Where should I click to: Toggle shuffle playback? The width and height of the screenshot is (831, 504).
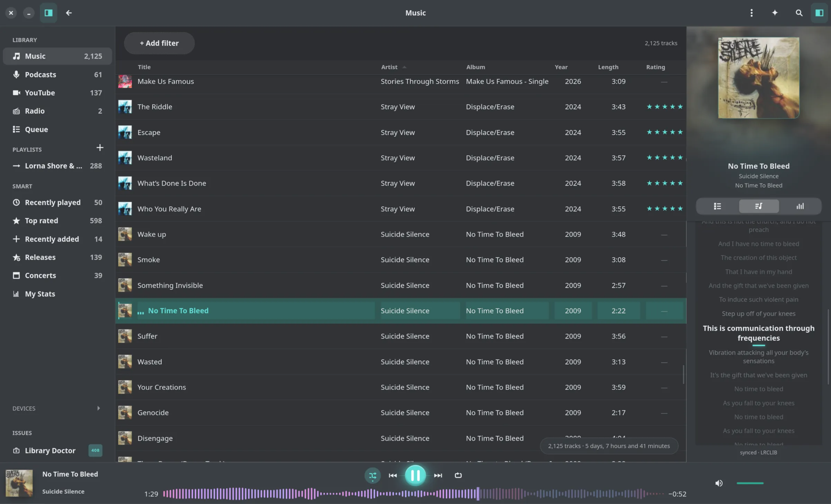[x=373, y=476]
